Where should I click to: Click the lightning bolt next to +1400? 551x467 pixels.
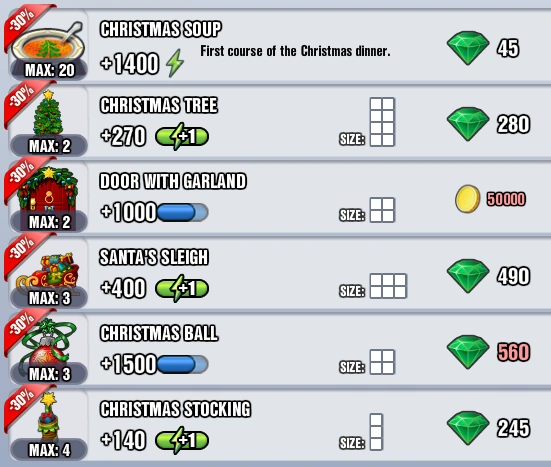175,63
